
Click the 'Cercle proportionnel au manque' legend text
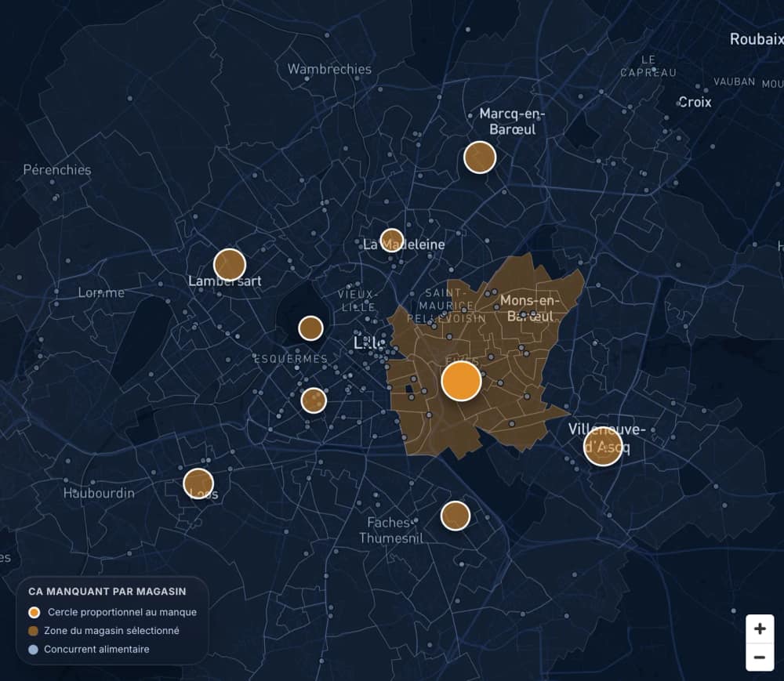pos(122,612)
